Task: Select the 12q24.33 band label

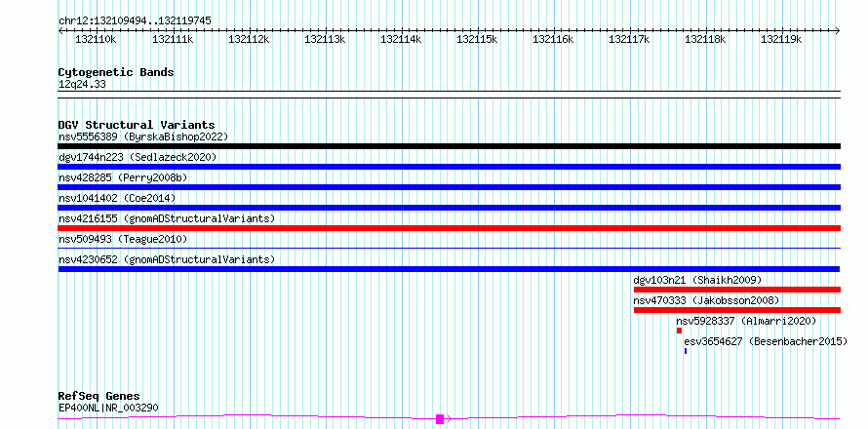Action: (82, 85)
